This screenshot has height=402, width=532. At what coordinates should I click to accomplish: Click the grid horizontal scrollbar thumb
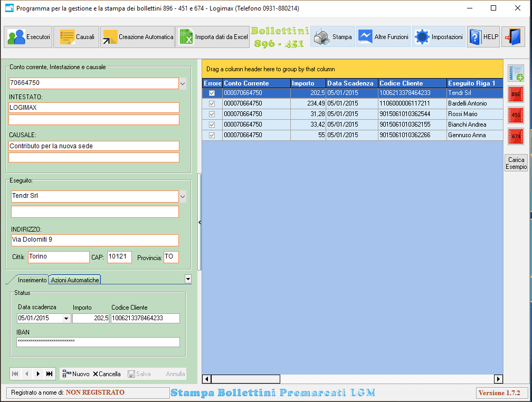(x=245, y=379)
